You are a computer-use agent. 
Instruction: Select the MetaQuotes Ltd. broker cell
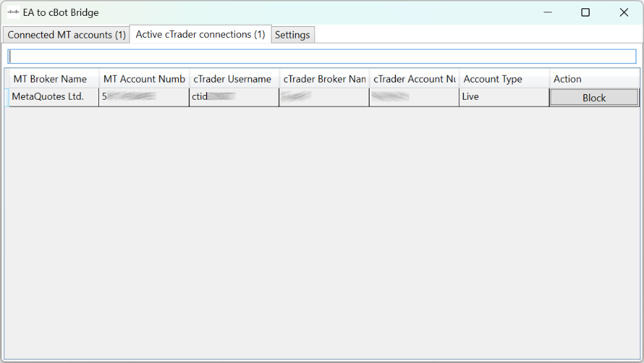coord(52,97)
